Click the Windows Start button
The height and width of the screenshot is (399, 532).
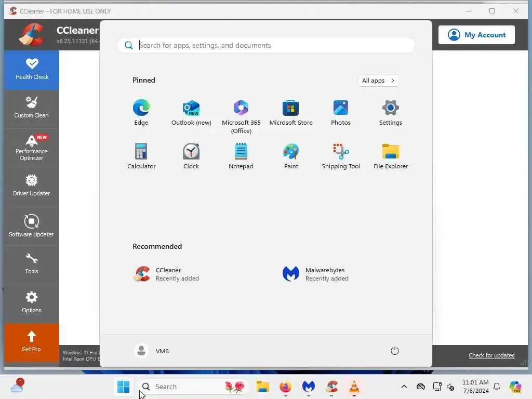123,387
